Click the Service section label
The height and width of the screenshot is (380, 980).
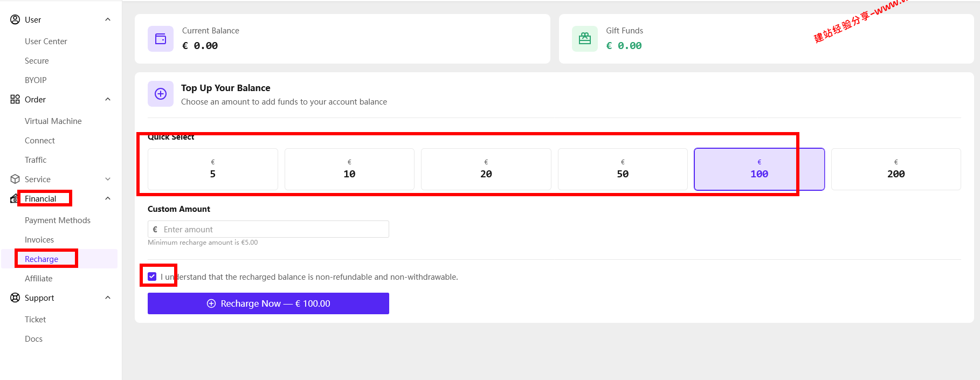click(x=38, y=179)
